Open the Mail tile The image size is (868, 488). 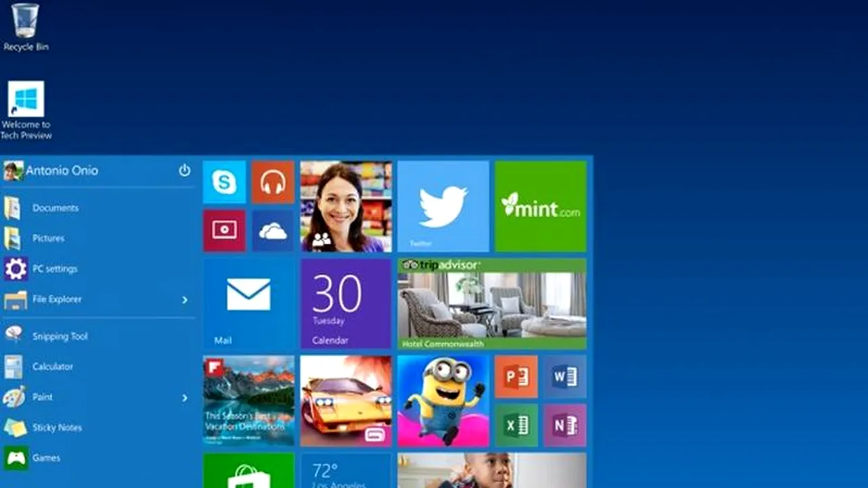(x=249, y=304)
